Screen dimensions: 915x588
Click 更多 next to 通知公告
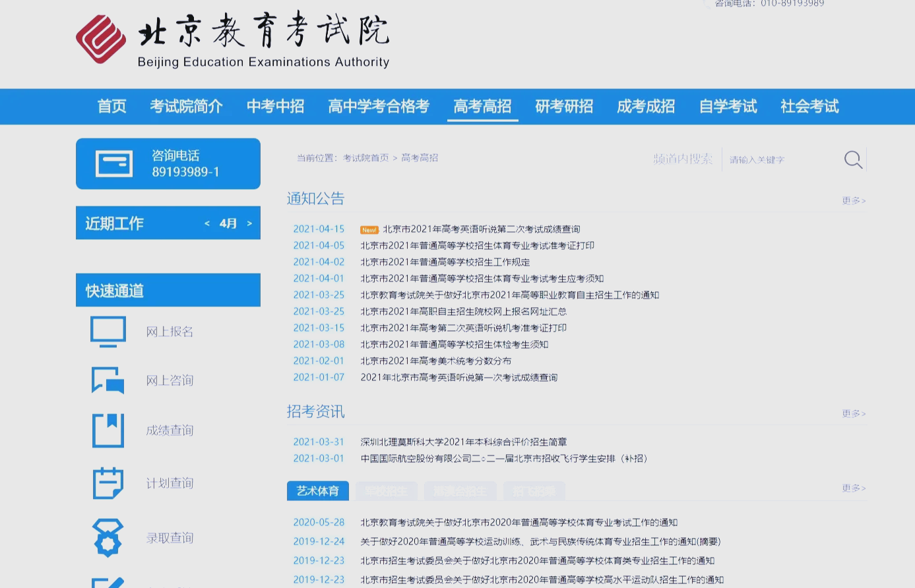click(854, 200)
